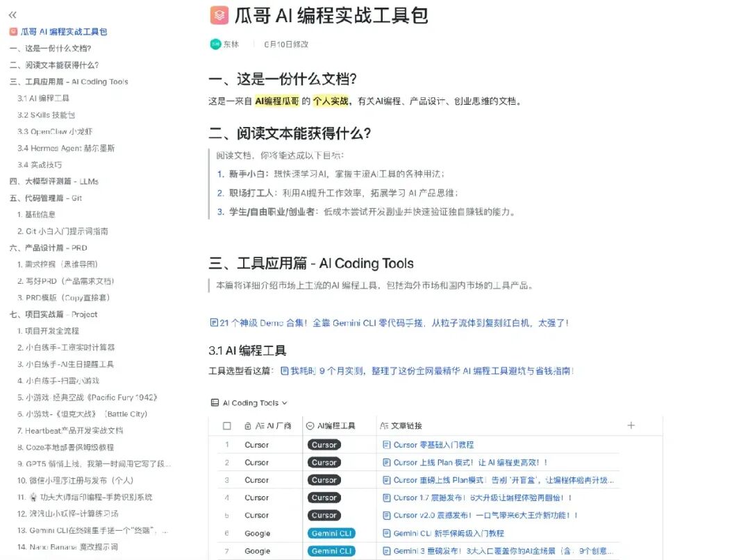Click doc icon before Gemini CLI 新手保姆级入门教程
Screen dimensions: 750x560
387,533
